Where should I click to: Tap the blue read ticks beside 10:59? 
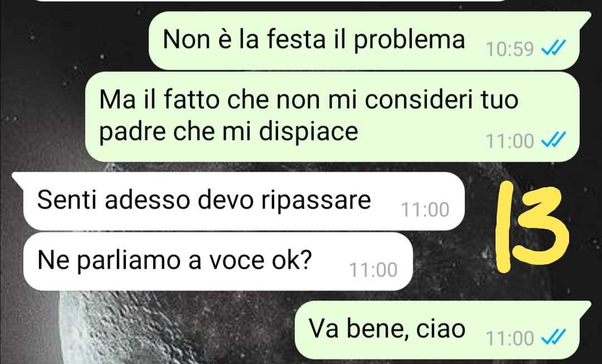tap(554, 48)
